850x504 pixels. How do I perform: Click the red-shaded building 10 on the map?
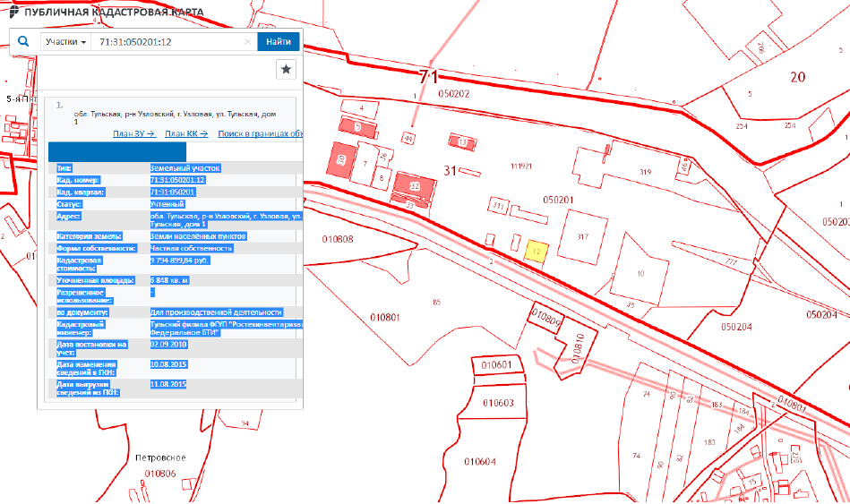pos(341,159)
